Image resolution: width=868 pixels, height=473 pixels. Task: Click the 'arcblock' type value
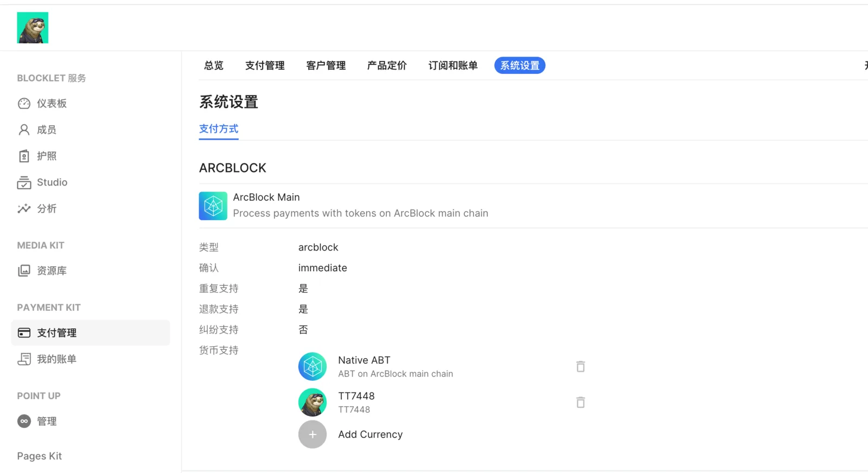318,247
